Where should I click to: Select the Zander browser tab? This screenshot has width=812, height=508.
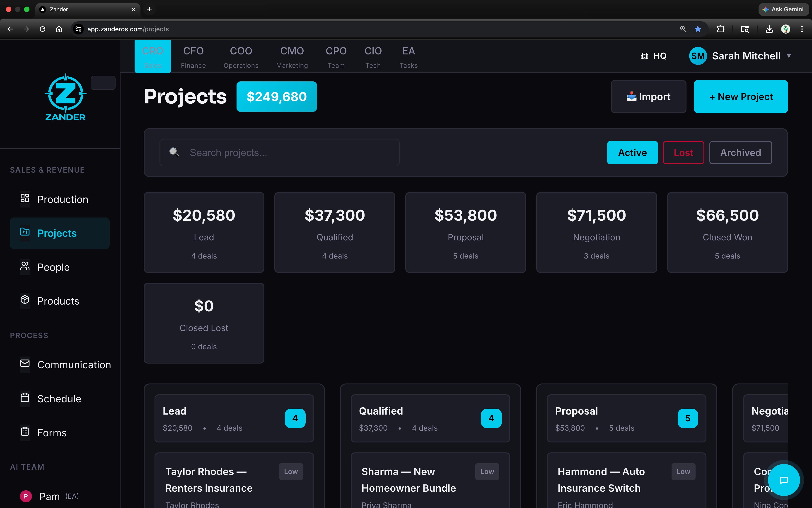88,9
